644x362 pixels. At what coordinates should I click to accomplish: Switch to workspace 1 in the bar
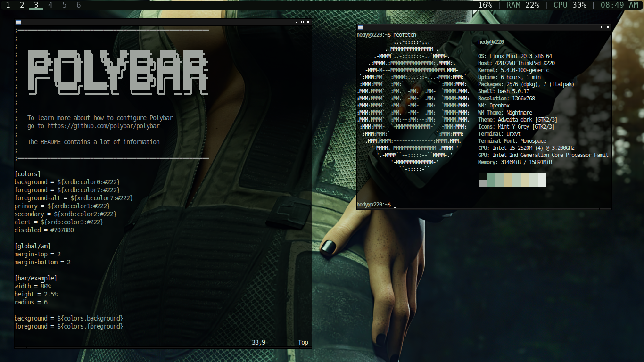8,5
